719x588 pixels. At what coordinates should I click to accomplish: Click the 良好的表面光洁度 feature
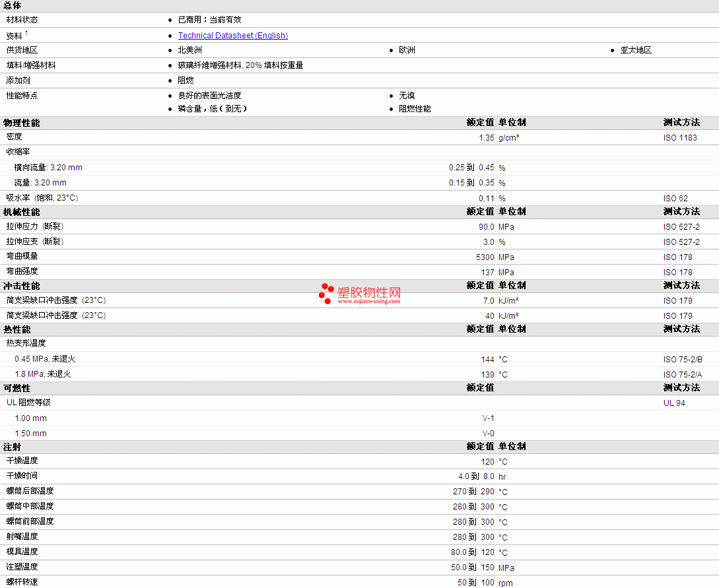pyautogui.click(x=209, y=95)
